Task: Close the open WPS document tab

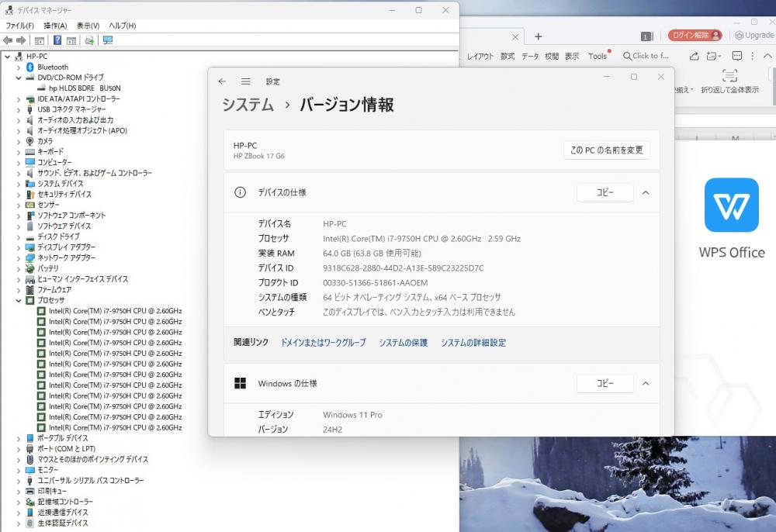Action: click(515, 36)
